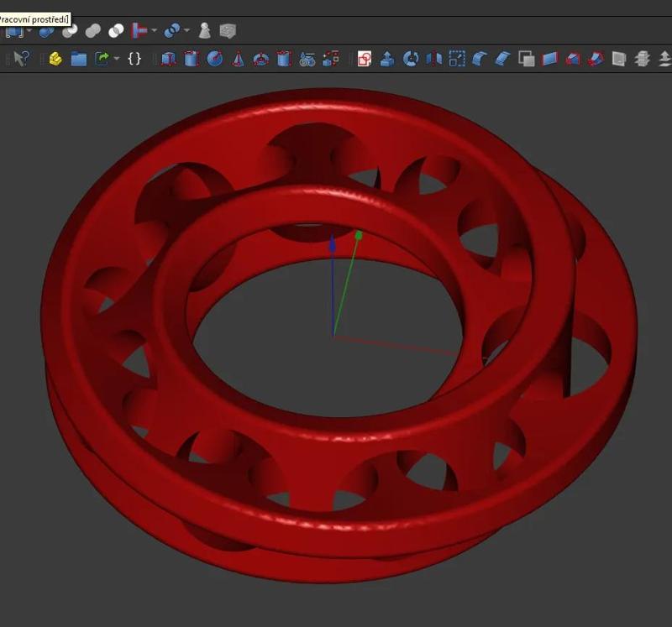Open the Shape builder tool

(x=330, y=59)
